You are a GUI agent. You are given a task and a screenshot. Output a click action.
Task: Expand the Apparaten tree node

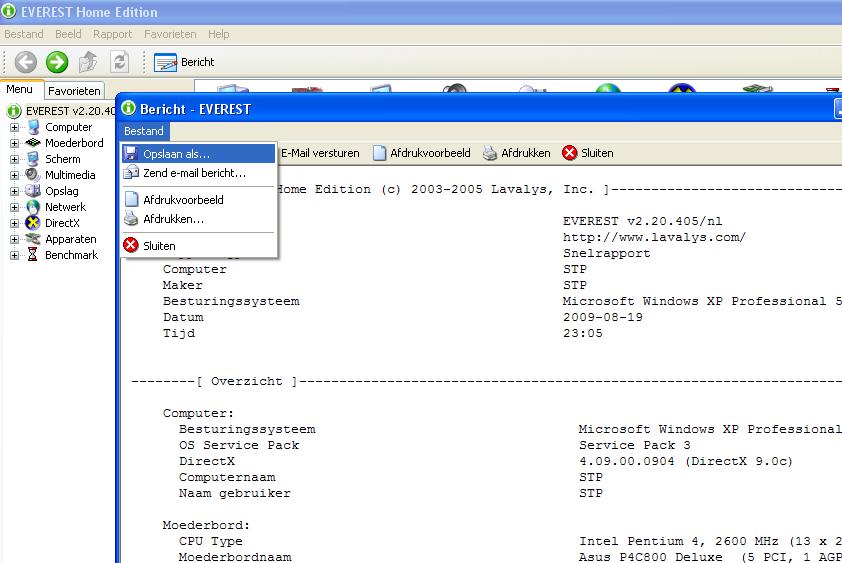pos(14,239)
